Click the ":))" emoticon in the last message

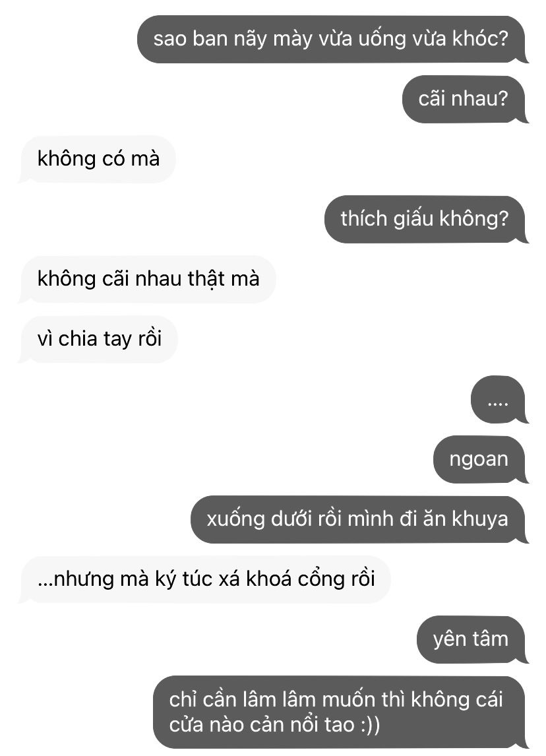[370, 724]
